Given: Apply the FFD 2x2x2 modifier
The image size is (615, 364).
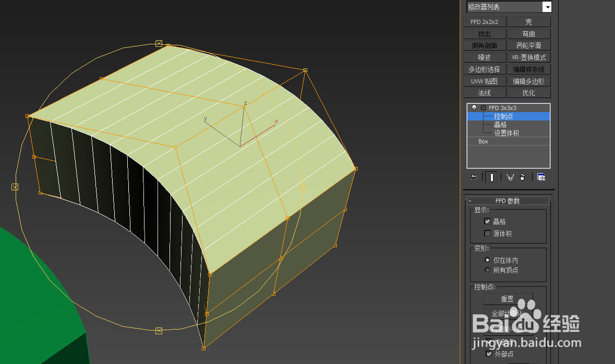Looking at the screenshot, I should coord(485,22).
